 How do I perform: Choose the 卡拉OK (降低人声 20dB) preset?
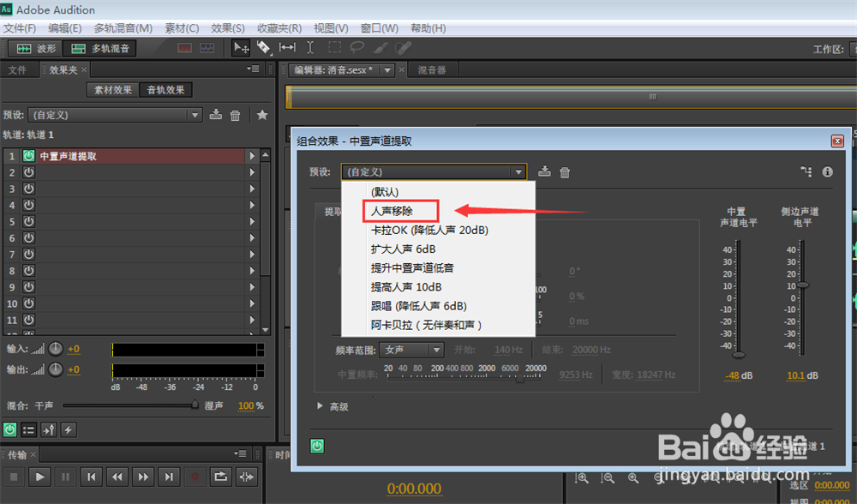(x=429, y=230)
